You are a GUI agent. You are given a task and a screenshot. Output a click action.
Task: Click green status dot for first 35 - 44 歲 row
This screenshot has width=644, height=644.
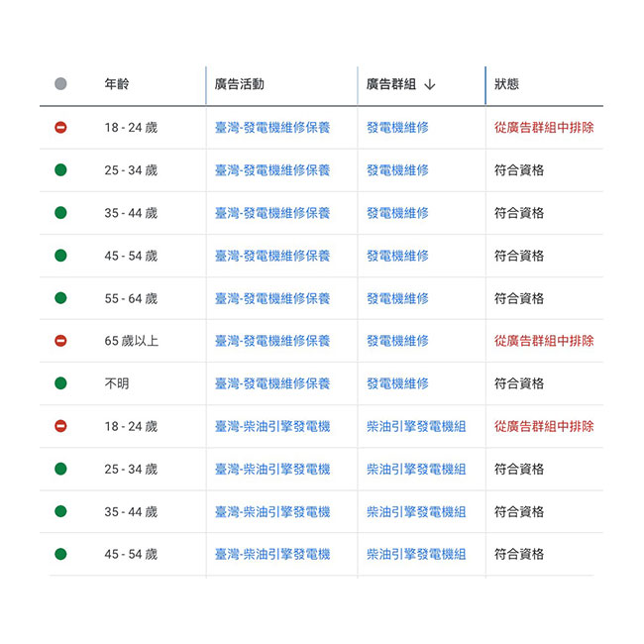coord(60,213)
